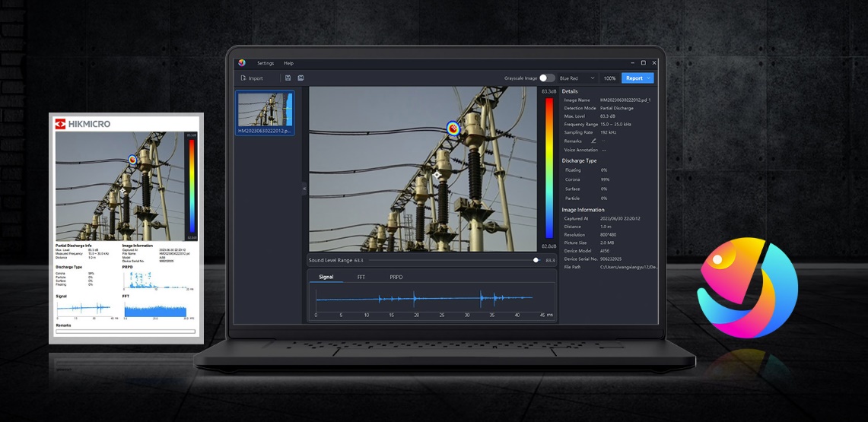This screenshot has width=868, height=422.
Task: Switch to the FFT tab
Action: (361, 278)
